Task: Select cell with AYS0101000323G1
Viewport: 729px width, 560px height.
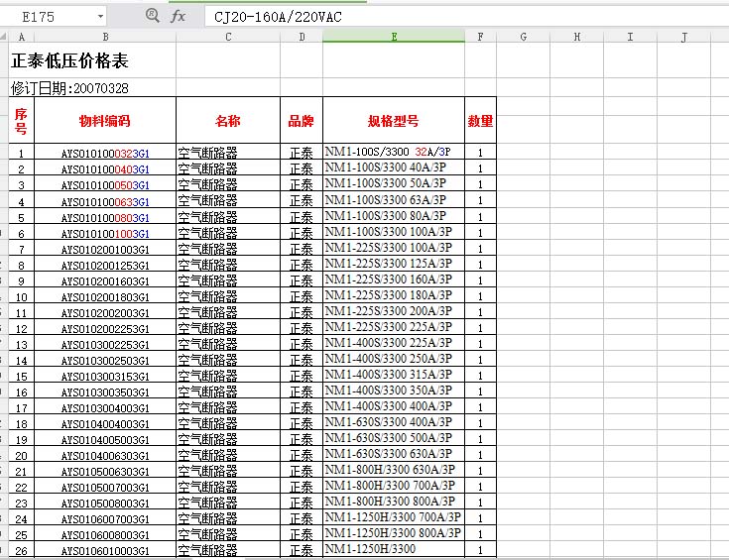Action: [105, 154]
